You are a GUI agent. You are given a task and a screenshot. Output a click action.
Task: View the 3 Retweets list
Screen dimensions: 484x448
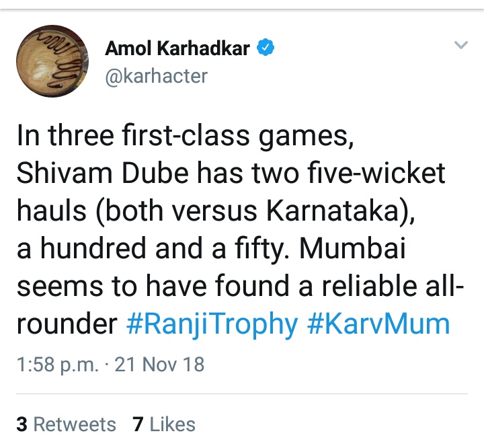pyautogui.click(x=67, y=424)
